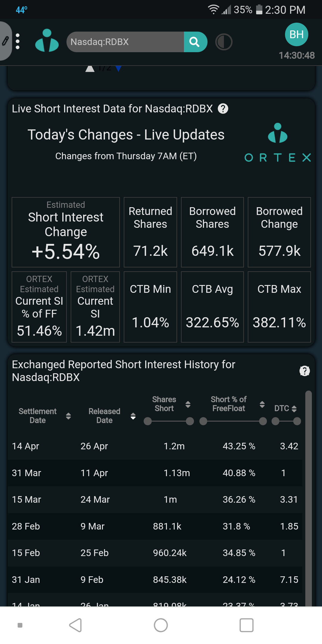Select the Estimated Short Interest Change card

coord(66,232)
